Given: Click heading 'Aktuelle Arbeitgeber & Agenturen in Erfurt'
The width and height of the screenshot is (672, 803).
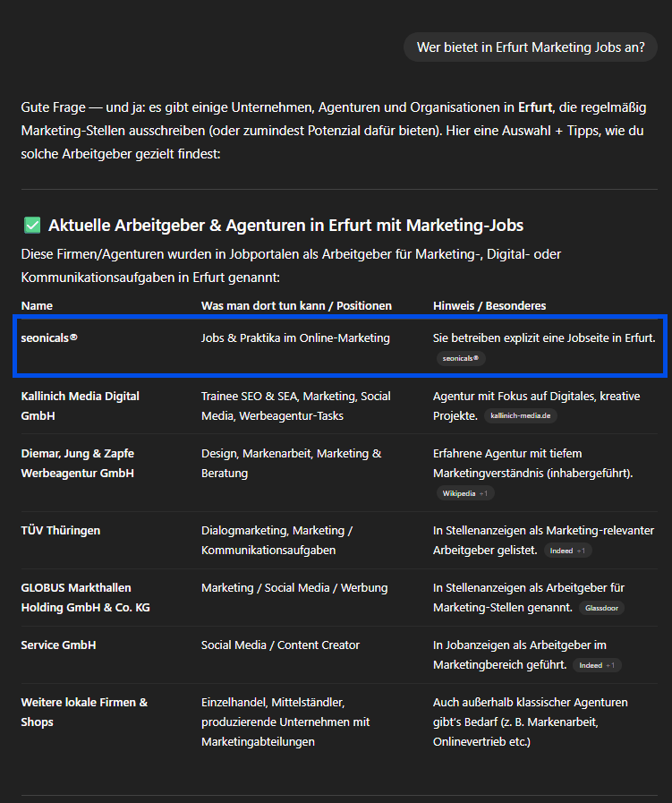Looking at the screenshot, I should 285,226.
